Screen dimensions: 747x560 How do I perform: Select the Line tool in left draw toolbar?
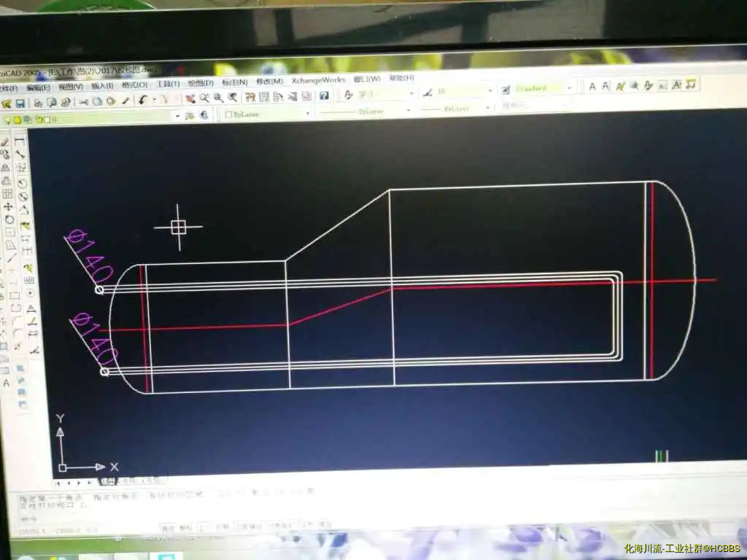[x=5, y=141]
